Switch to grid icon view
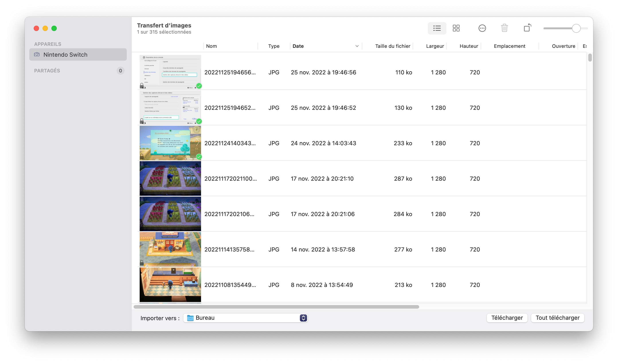The width and height of the screenshot is (618, 364). 456,28
